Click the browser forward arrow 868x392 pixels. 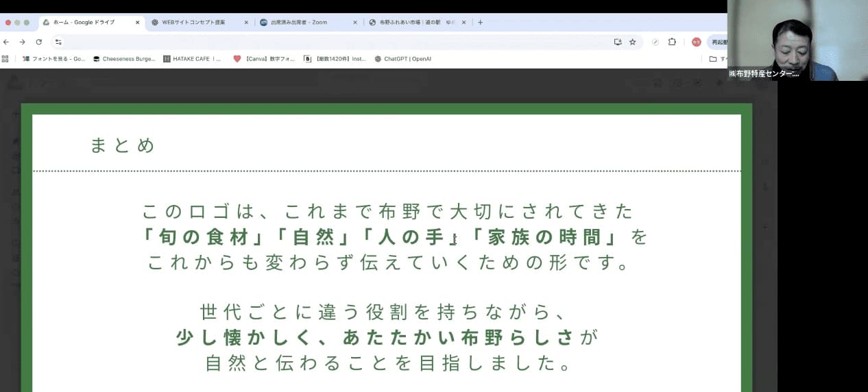(x=22, y=42)
